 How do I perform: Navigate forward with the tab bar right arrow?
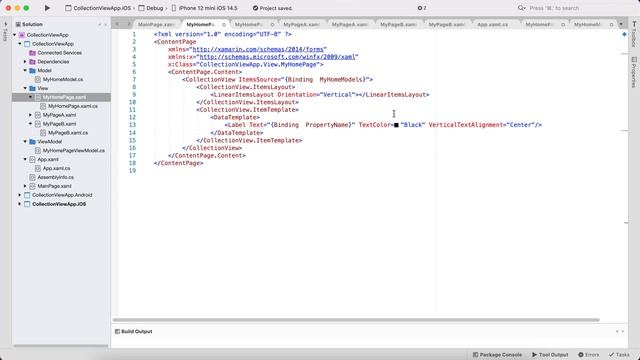pyautogui.click(x=129, y=24)
